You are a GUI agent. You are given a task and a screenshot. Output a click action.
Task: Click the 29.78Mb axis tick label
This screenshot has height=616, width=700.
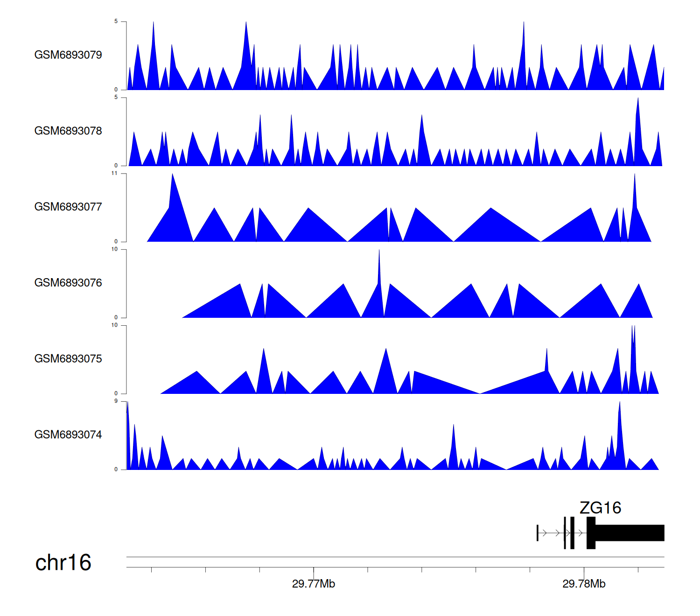point(584,584)
